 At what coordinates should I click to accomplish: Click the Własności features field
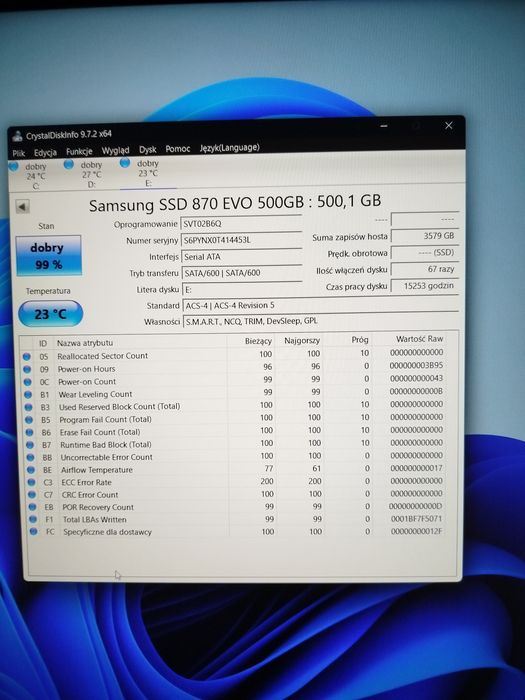[321, 321]
